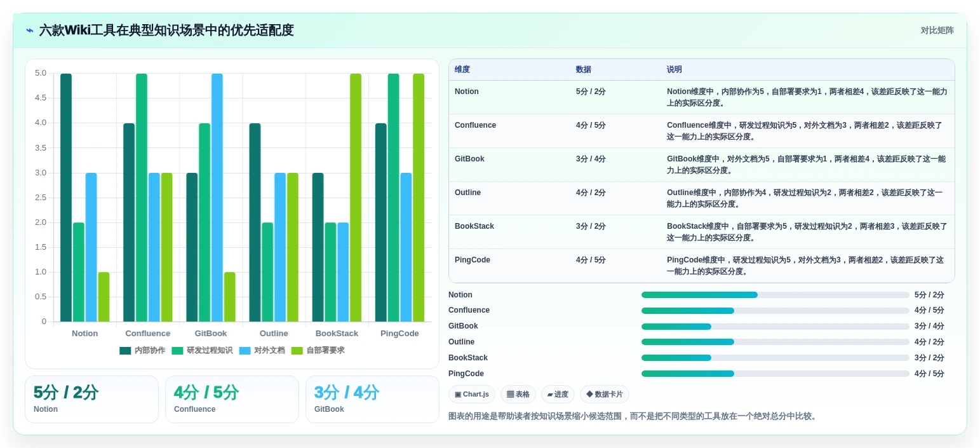Click the Notion row description text in table
The height and width of the screenshot is (448, 980).
point(807,97)
